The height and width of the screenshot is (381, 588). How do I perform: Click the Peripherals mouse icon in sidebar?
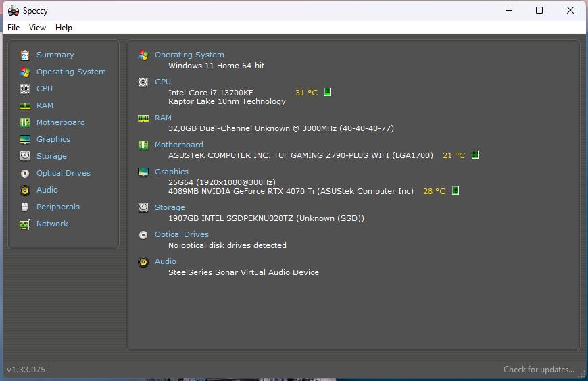point(25,207)
